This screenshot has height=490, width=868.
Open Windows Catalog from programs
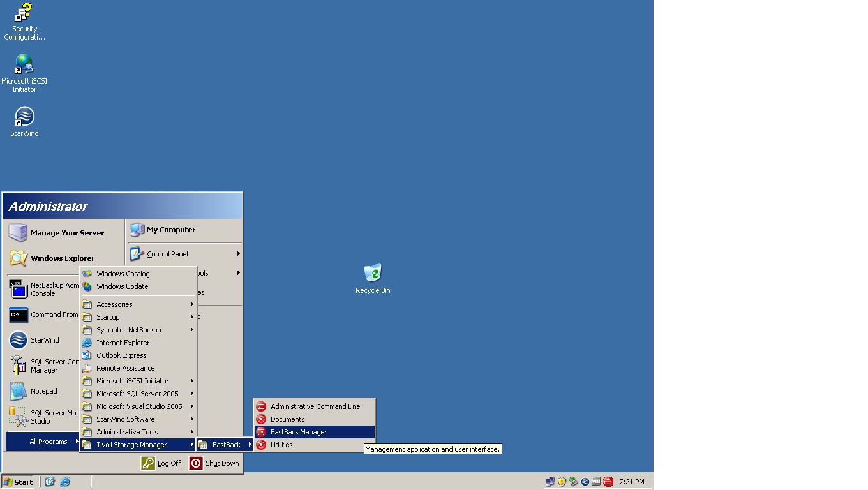click(x=138, y=274)
